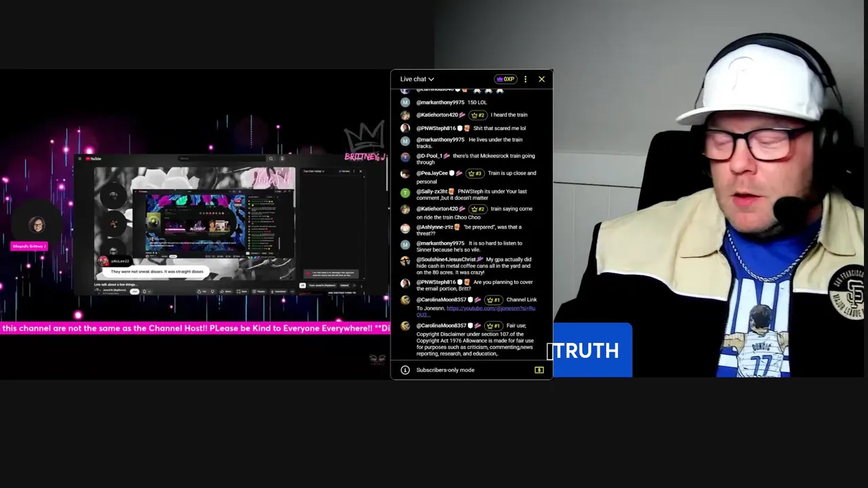Click the 'They were not sneak disses' caption
868x488 pixels.
pyautogui.click(x=156, y=271)
